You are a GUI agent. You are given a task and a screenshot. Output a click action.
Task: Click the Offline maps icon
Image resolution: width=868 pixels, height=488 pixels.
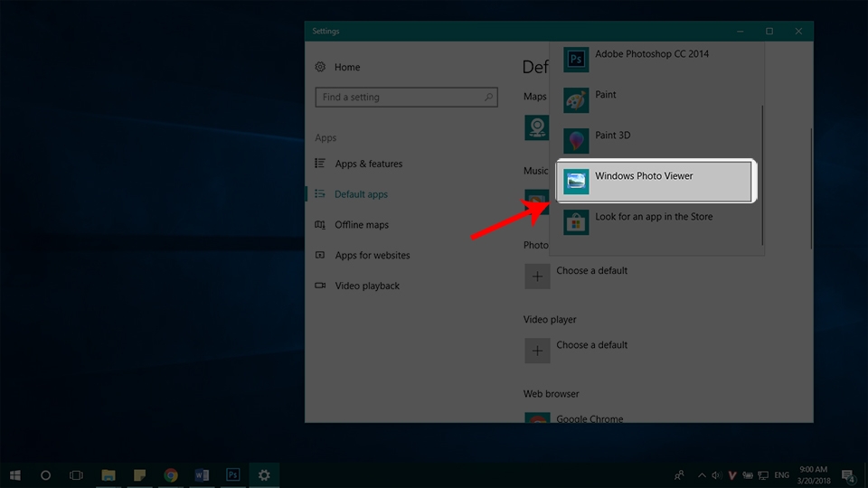click(x=320, y=224)
